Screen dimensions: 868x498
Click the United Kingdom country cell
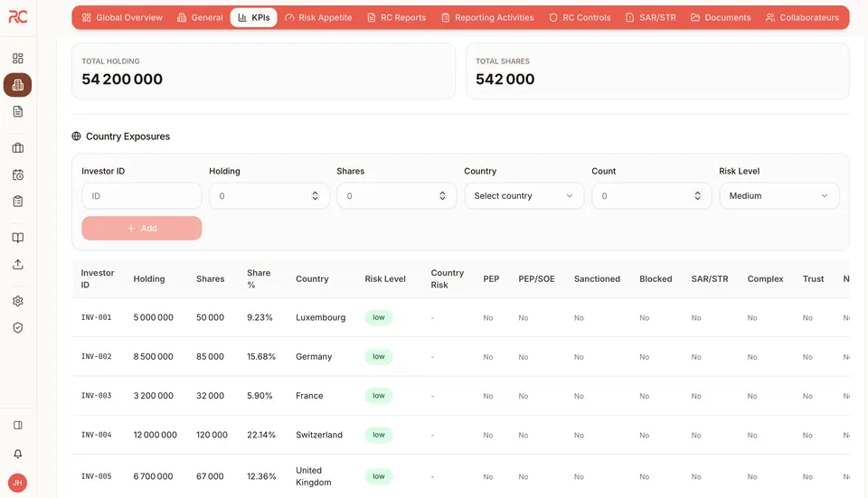(x=314, y=476)
